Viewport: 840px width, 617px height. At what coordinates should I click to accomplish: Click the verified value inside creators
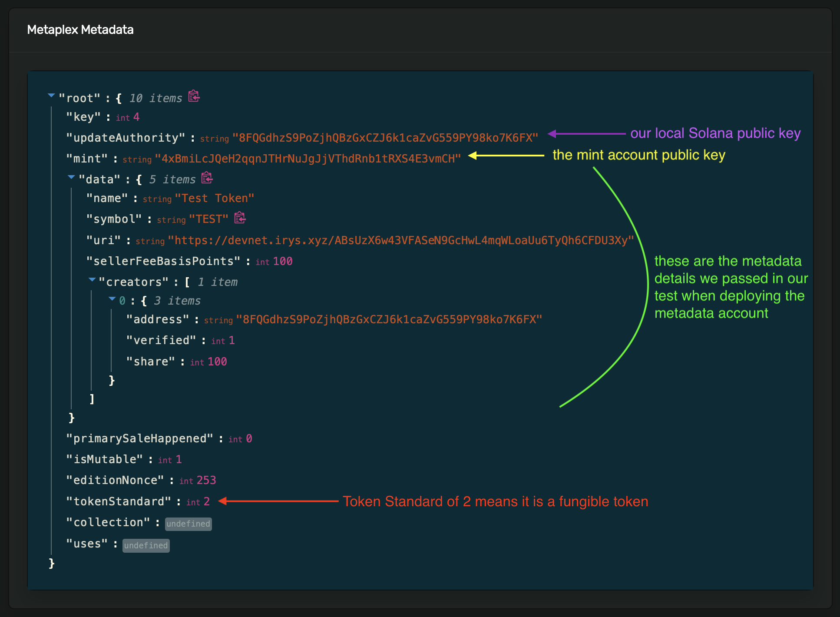(232, 340)
